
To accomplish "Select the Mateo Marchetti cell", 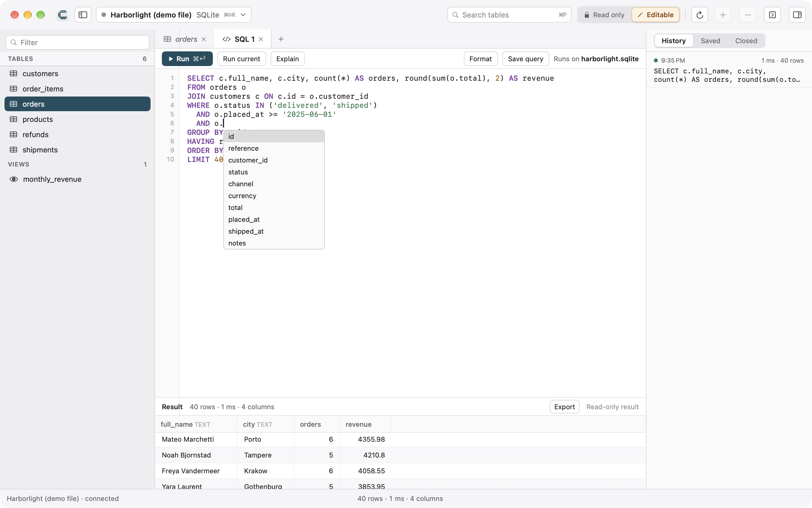I will tap(196, 439).
